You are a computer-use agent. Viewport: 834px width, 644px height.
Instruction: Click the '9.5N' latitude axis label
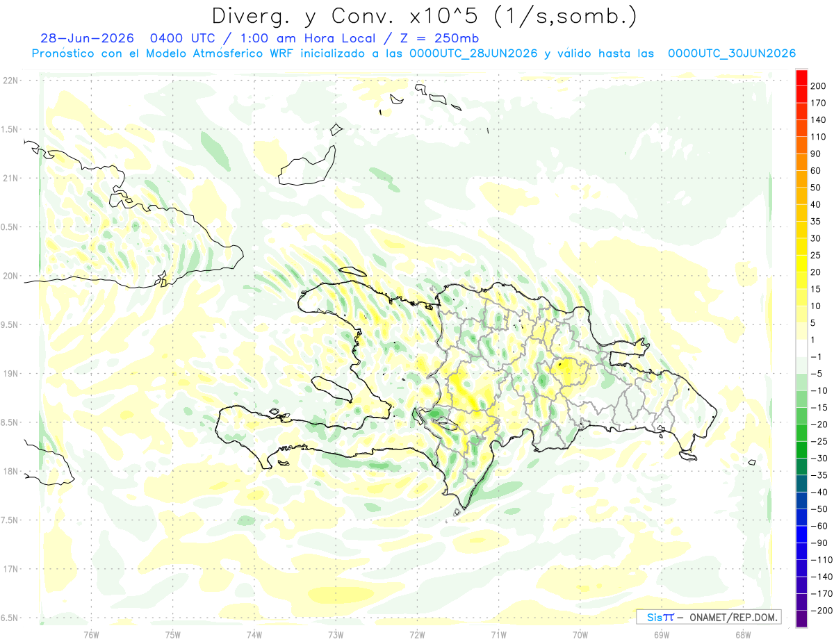click(10, 324)
